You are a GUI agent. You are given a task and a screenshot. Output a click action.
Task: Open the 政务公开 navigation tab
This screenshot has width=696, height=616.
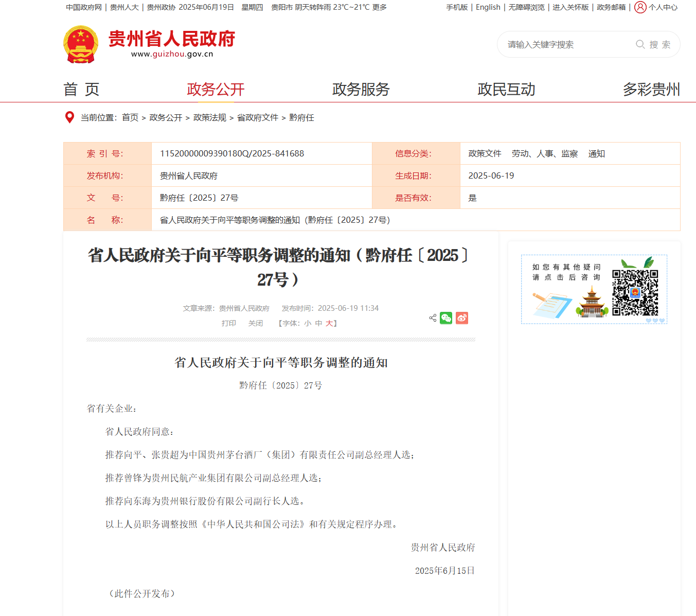216,90
